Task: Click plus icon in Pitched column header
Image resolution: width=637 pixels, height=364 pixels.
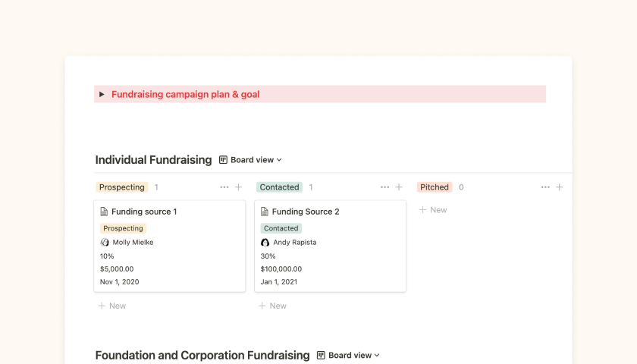Action: click(x=560, y=187)
